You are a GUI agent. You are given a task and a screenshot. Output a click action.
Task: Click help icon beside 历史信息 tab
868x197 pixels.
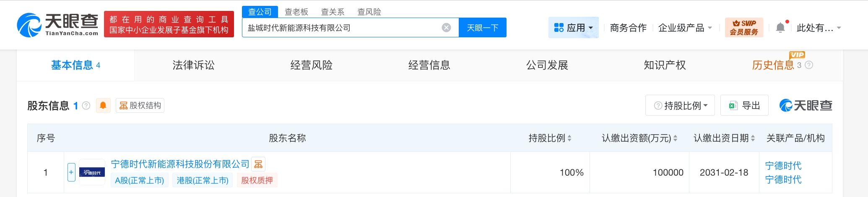pos(809,65)
